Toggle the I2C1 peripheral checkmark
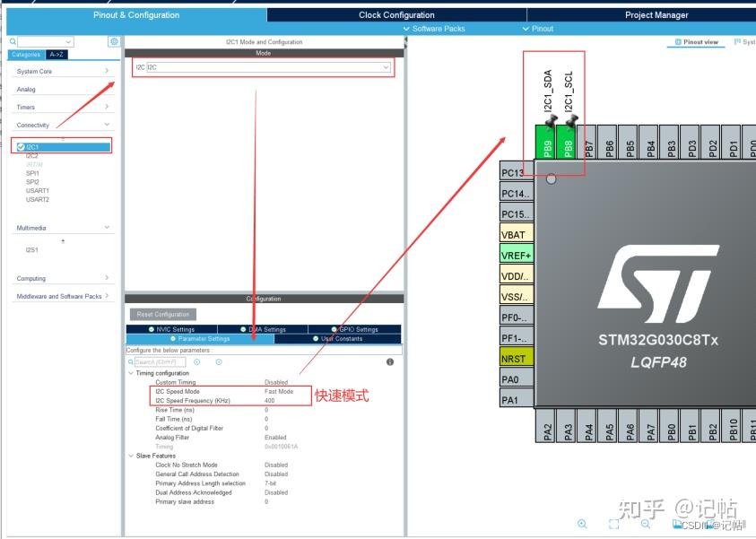The image size is (756, 539). point(21,146)
